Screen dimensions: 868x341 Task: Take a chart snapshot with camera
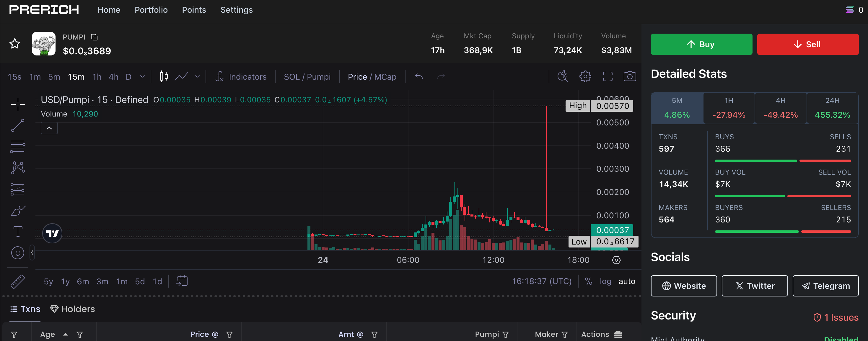pos(630,76)
